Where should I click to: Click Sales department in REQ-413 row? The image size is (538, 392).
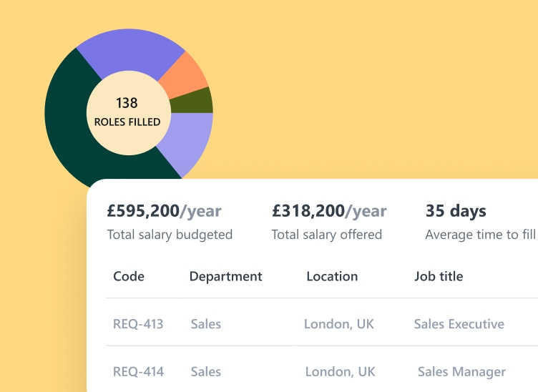point(206,324)
